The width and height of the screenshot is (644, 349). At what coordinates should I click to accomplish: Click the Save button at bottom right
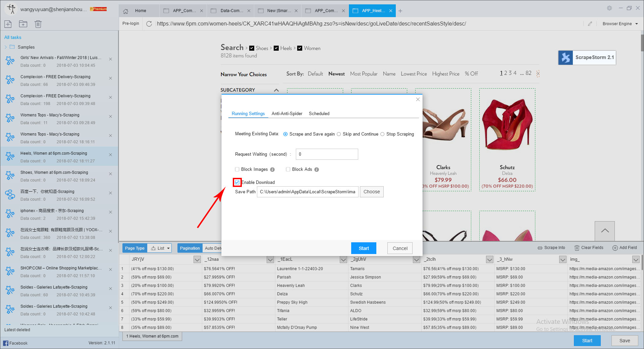625,341
